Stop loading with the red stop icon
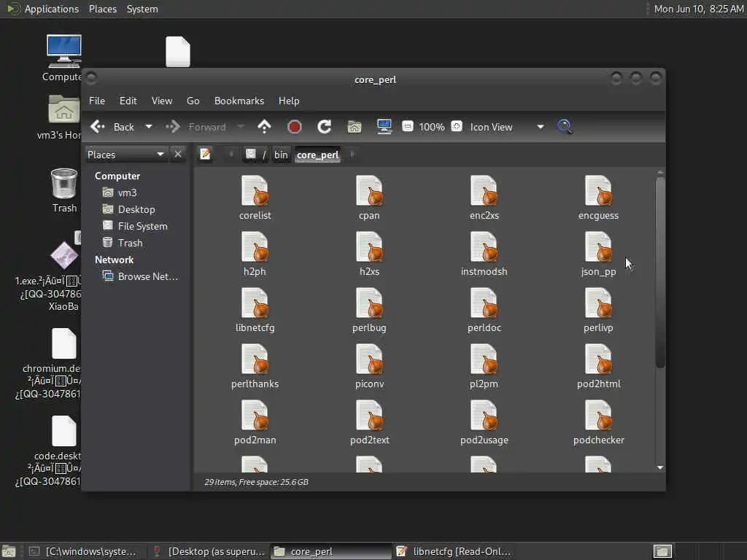Image resolution: width=747 pixels, height=560 pixels. (x=295, y=127)
